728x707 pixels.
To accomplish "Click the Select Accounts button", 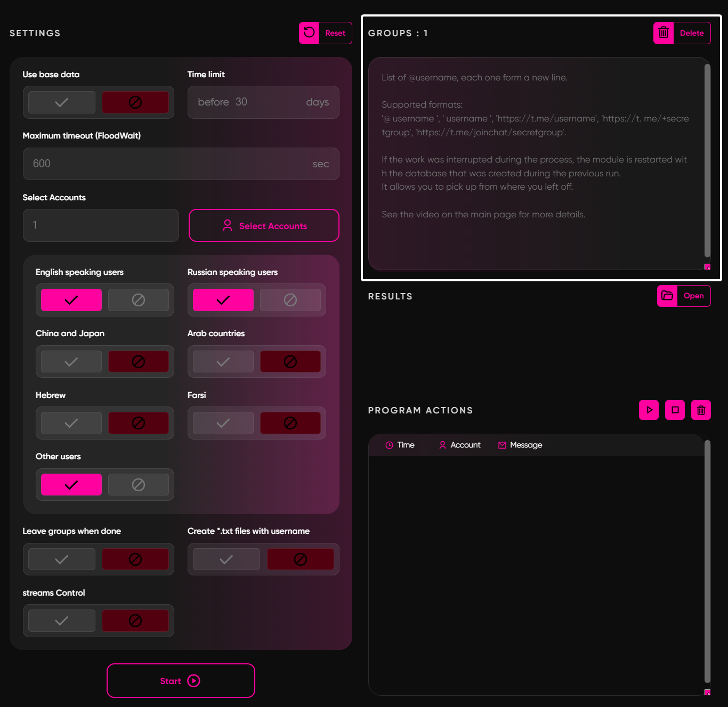I will click(264, 225).
